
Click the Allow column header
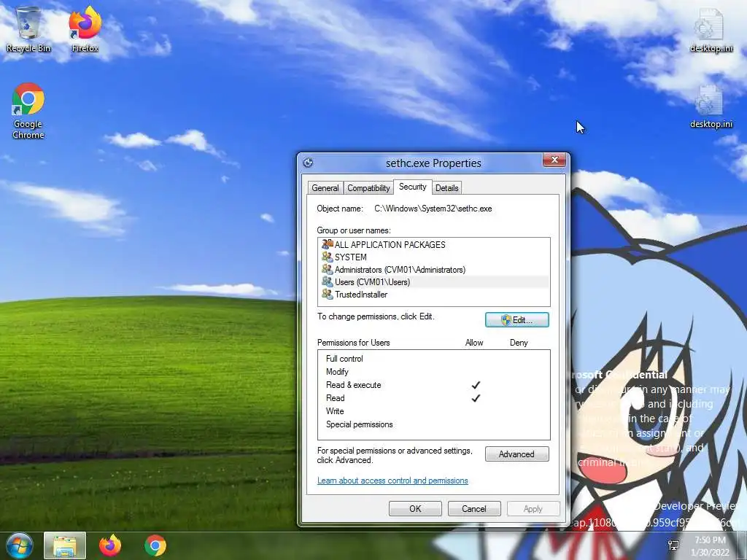[474, 343]
